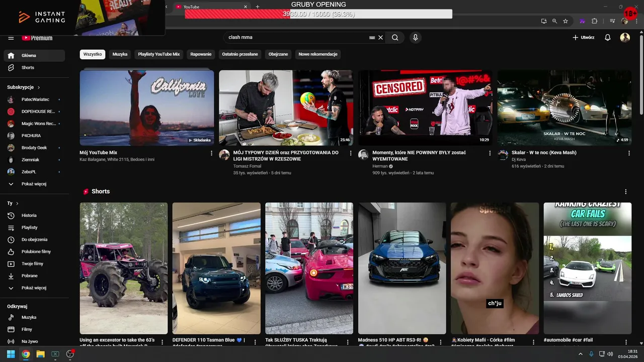The width and height of the screenshot is (644, 362).
Task: Open the CENSORED Herman video thumbnail
Action: click(x=425, y=108)
